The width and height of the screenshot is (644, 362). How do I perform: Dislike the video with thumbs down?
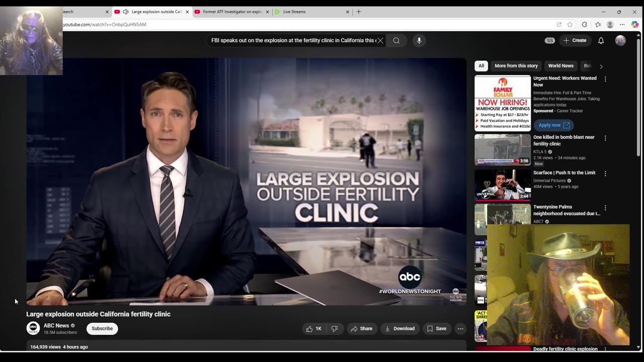pyautogui.click(x=335, y=329)
